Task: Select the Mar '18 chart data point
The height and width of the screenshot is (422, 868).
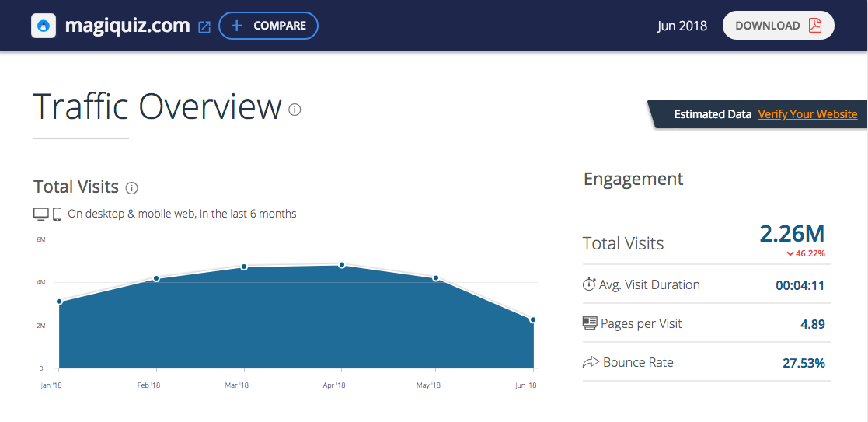Action: click(244, 267)
